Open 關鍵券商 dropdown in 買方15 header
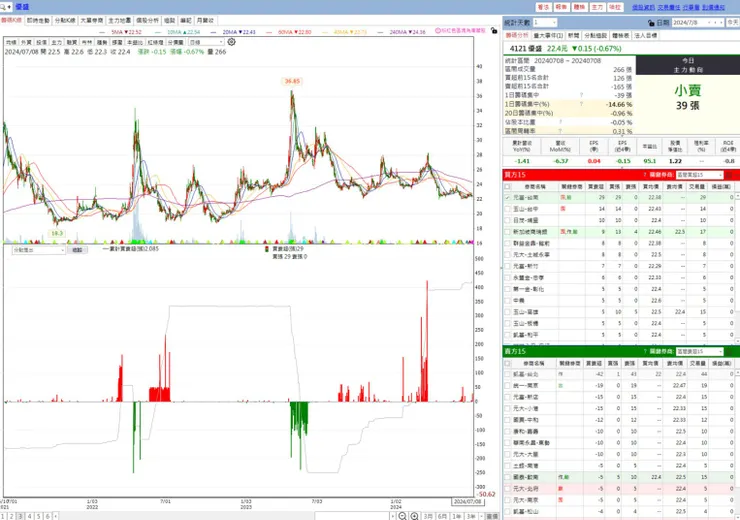 pos(699,175)
